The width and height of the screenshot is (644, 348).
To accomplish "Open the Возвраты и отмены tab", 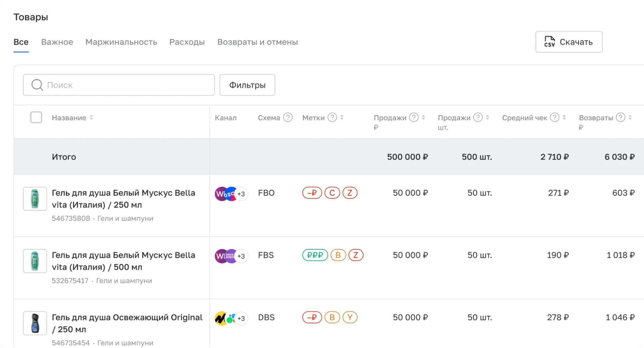I will coord(257,42).
